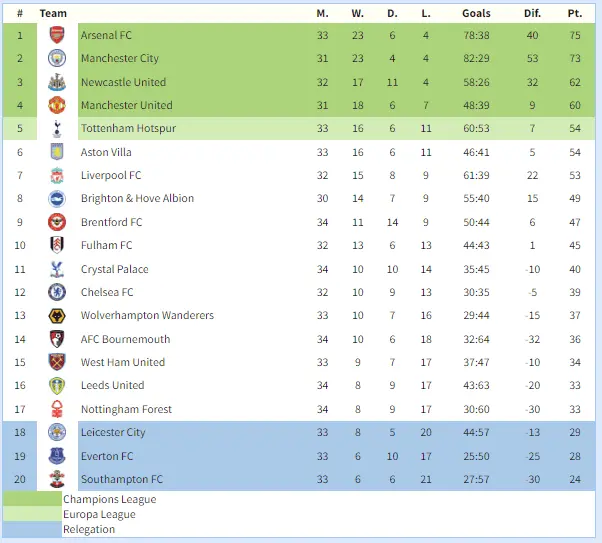Click the Relegation legend color swatch
The image size is (602, 543).
[x=32, y=530]
